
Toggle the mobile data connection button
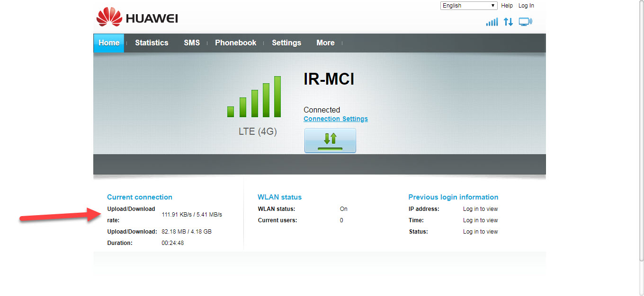pos(330,140)
